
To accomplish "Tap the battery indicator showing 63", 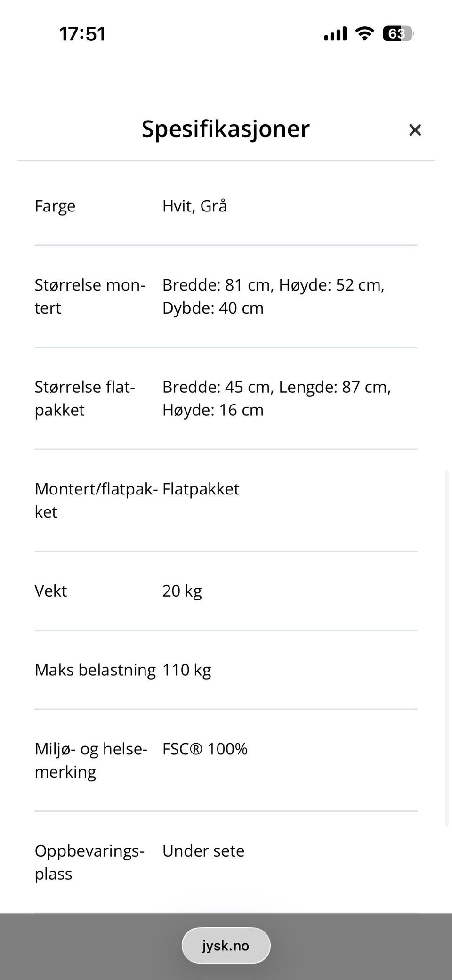I will tap(398, 33).
